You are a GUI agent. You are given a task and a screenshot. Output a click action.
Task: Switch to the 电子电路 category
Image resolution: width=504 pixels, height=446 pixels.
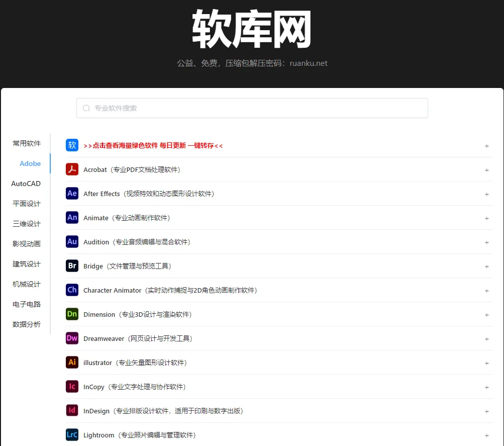click(x=27, y=304)
